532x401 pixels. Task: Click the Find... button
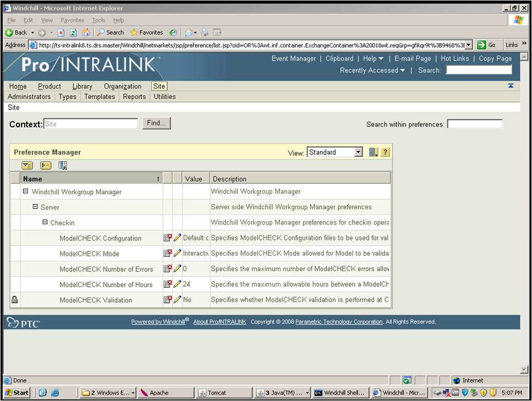click(x=157, y=123)
